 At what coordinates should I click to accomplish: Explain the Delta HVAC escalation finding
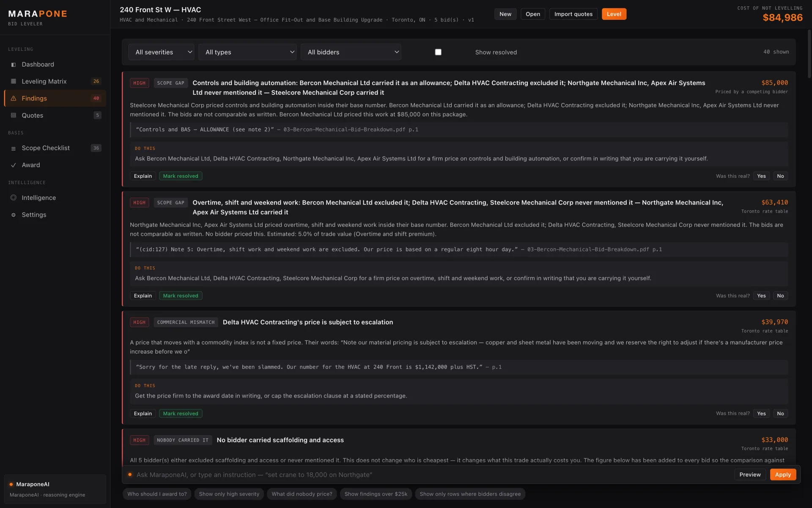tap(143, 414)
